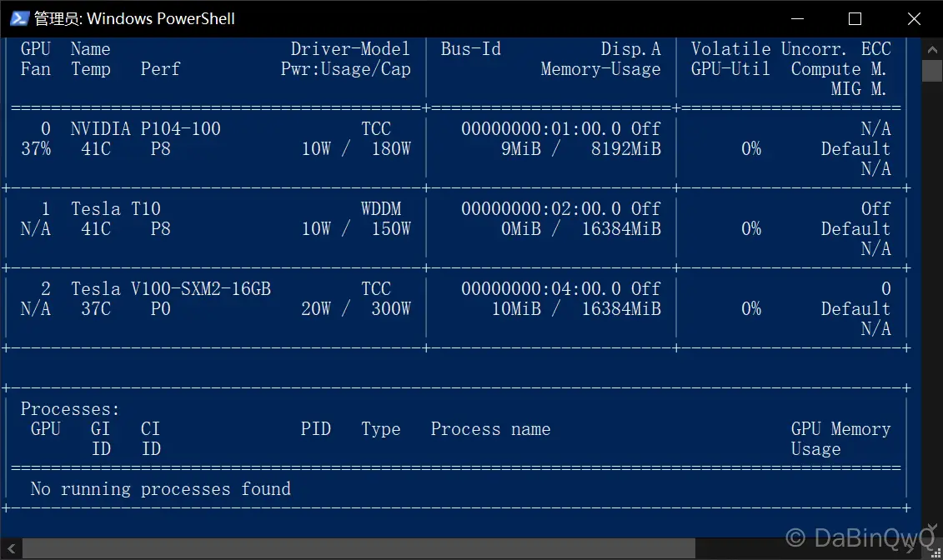943x560 pixels.
Task: Click the ECC value 'Off' for Tesla T10
Action: click(875, 208)
